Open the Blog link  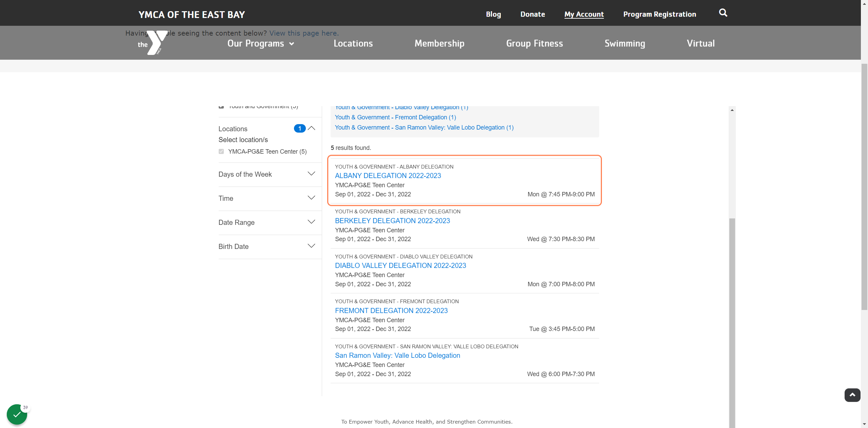[493, 14]
